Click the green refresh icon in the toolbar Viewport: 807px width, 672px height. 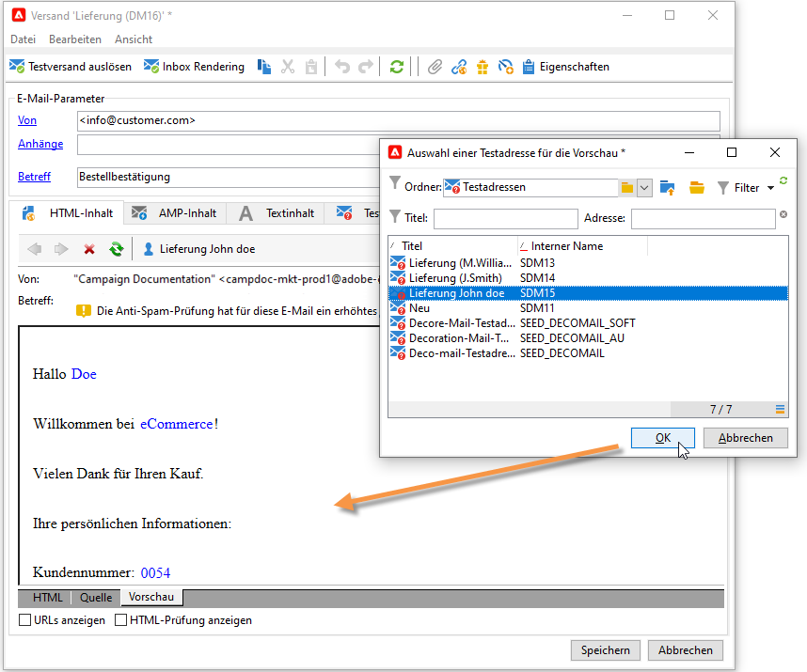396,67
